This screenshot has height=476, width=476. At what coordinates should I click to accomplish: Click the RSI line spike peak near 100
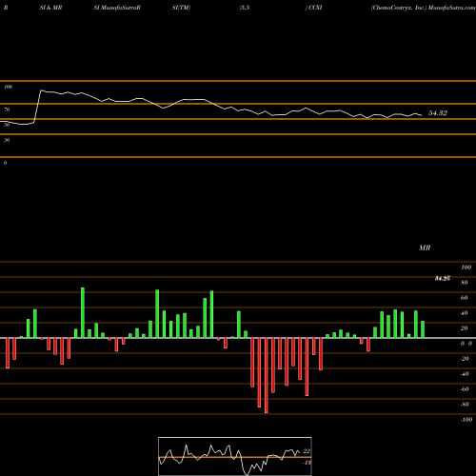pyautogui.click(x=41, y=90)
